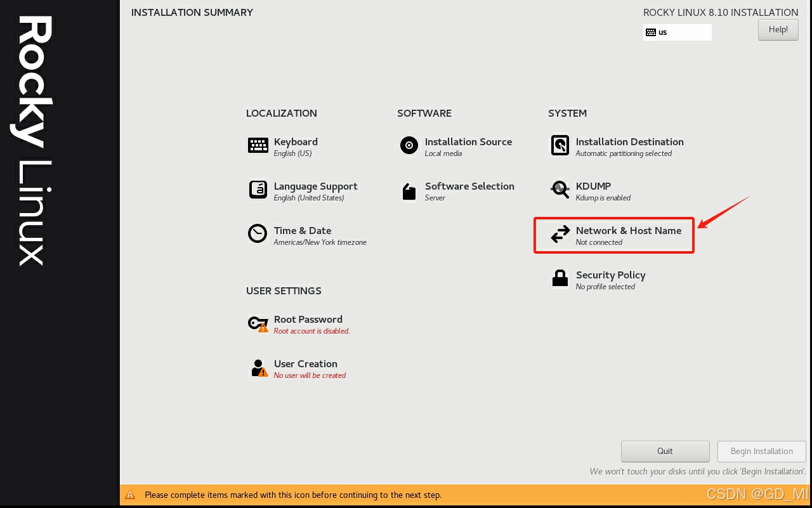Viewport: 812px width, 508px height.
Task: Open the Root Password label
Action: 308,319
